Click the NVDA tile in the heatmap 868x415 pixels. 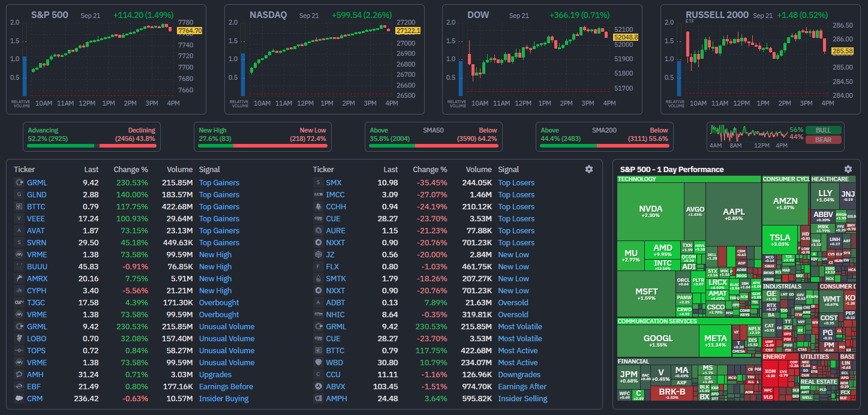click(x=651, y=212)
